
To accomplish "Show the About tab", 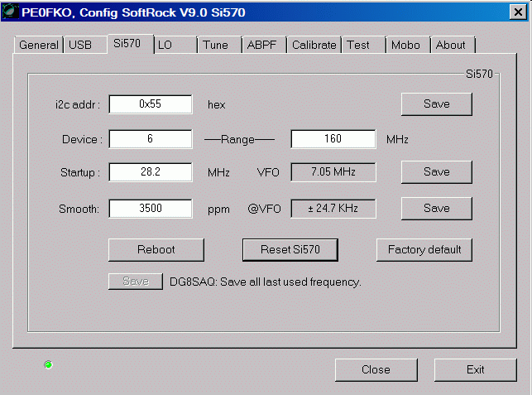I will coord(453,45).
